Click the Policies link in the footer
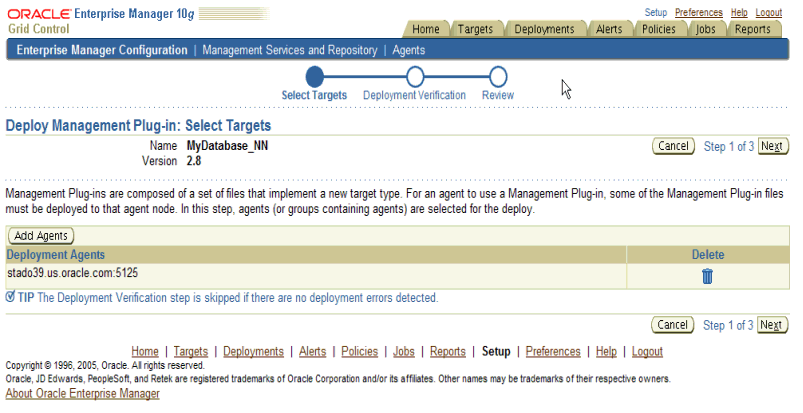The image size is (803, 413). (x=359, y=352)
